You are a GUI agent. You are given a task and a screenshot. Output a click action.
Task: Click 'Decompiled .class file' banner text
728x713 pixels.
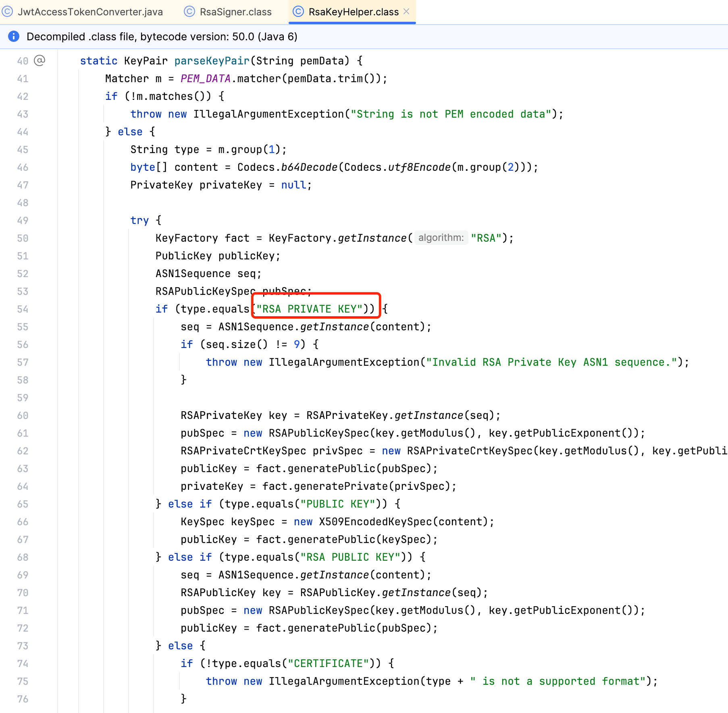coord(162,37)
